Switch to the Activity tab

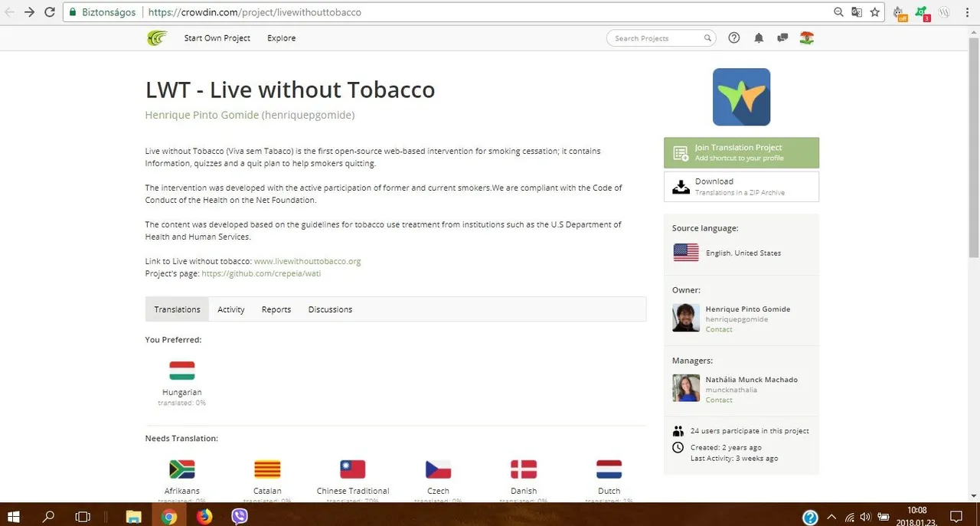[x=231, y=309]
